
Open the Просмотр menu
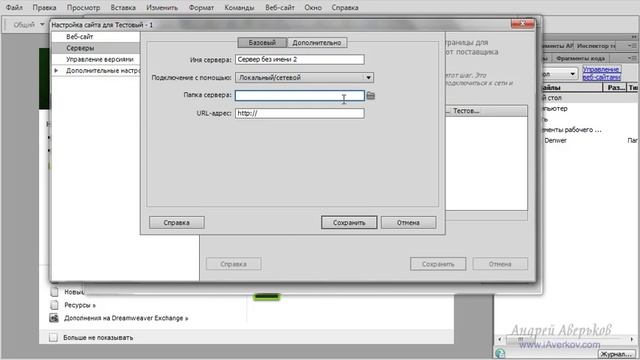[x=84, y=8]
